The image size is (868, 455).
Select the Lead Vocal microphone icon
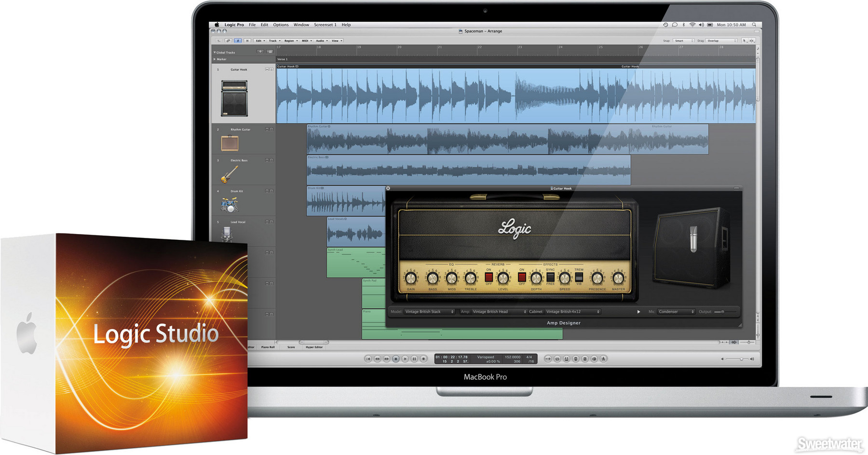[x=227, y=234]
